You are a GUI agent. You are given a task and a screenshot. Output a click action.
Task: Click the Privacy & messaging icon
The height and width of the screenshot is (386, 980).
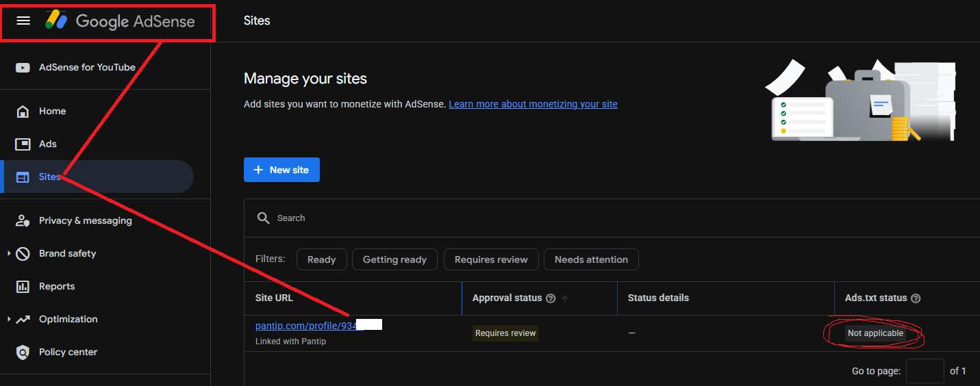pyautogui.click(x=23, y=220)
